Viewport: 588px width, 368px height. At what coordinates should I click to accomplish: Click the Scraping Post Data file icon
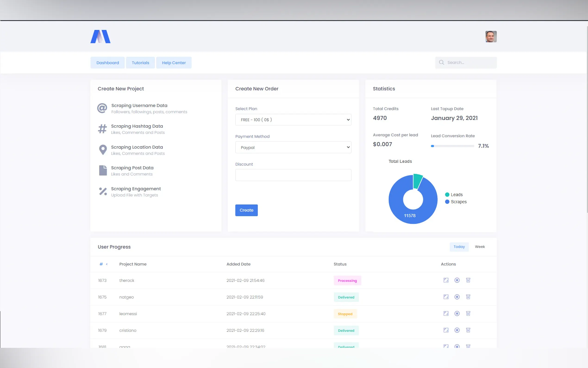coord(103,170)
